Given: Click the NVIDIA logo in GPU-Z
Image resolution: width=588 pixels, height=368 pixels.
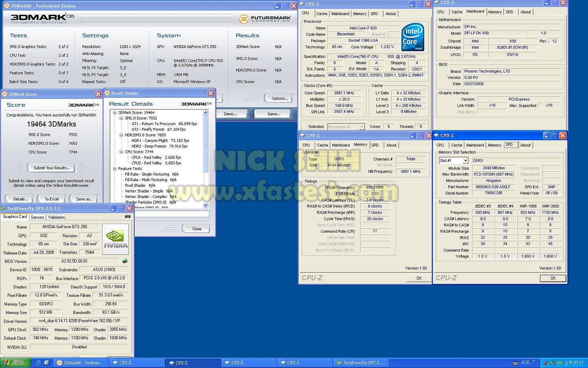Looking at the screenshot, I should click(116, 239).
